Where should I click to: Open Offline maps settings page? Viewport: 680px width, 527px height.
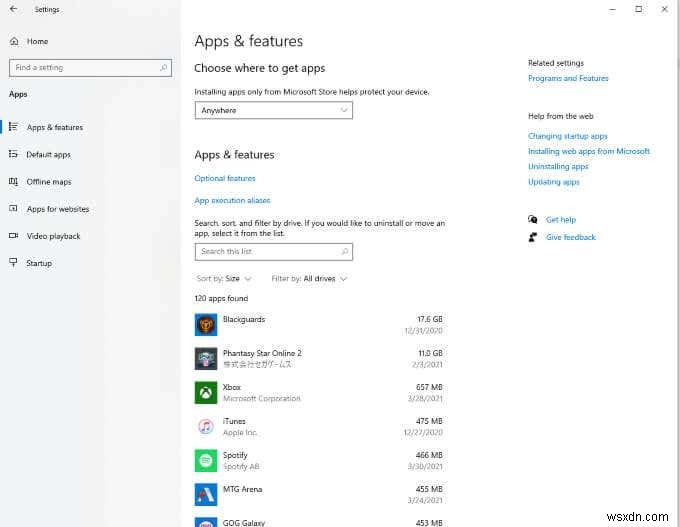(49, 182)
